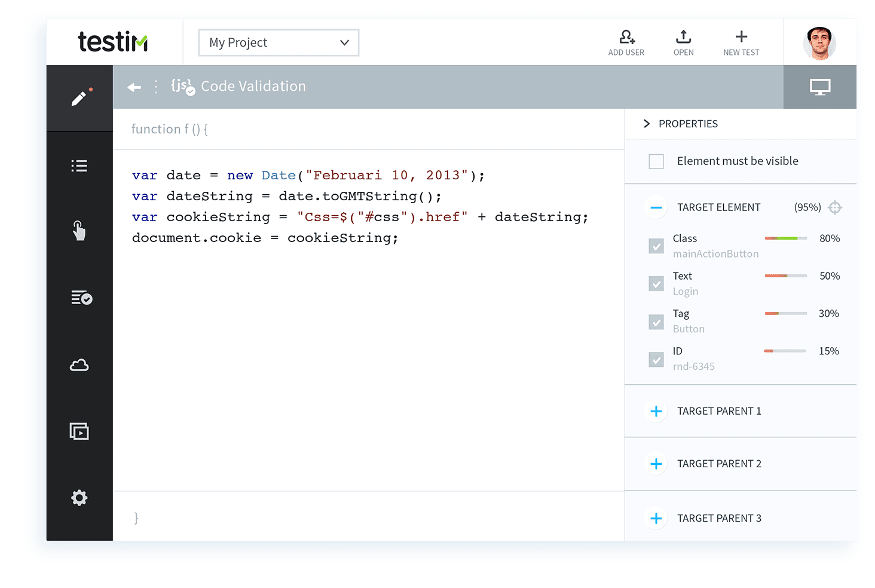The image size is (875, 588).
Task: Collapse the Target Element section
Action: 656,208
